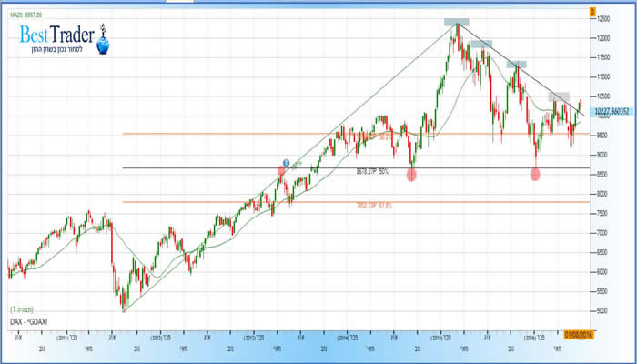637x364 pixels.
Task: Select the rightmost red circle marker
Action: 535,174
